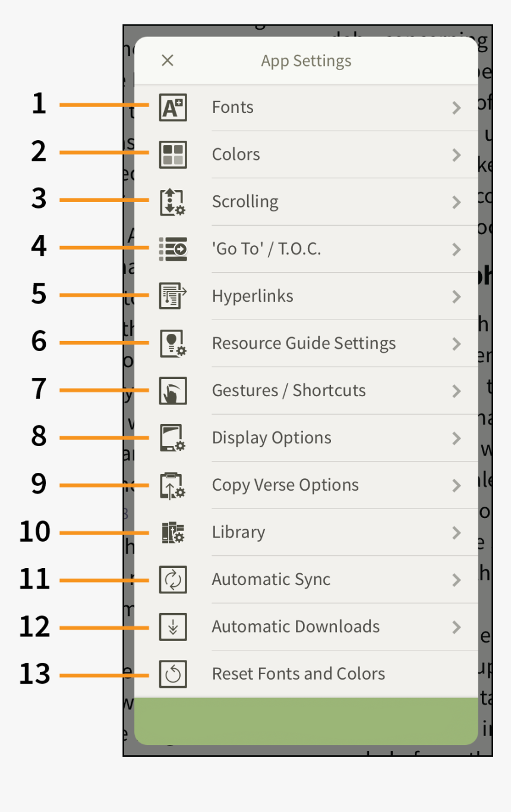
Task: Click the Library books icon
Action: [172, 532]
